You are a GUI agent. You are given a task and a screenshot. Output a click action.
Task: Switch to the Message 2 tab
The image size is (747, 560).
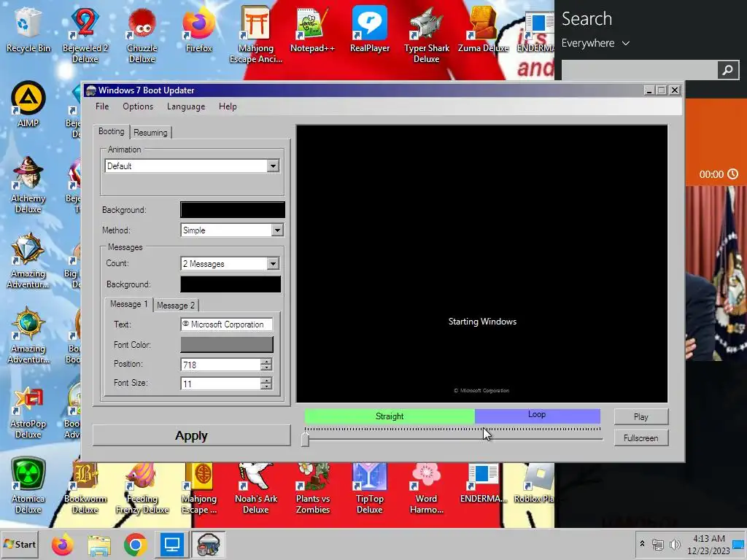(x=176, y=306)
